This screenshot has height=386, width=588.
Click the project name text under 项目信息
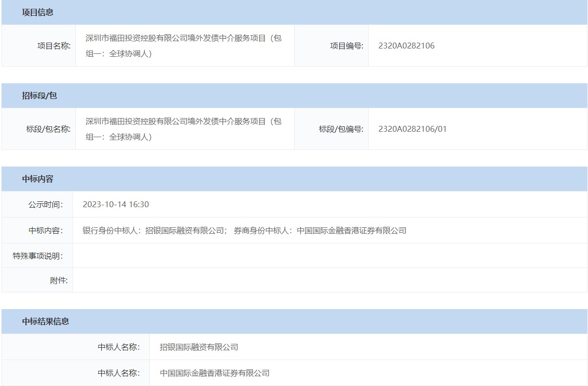184,46
